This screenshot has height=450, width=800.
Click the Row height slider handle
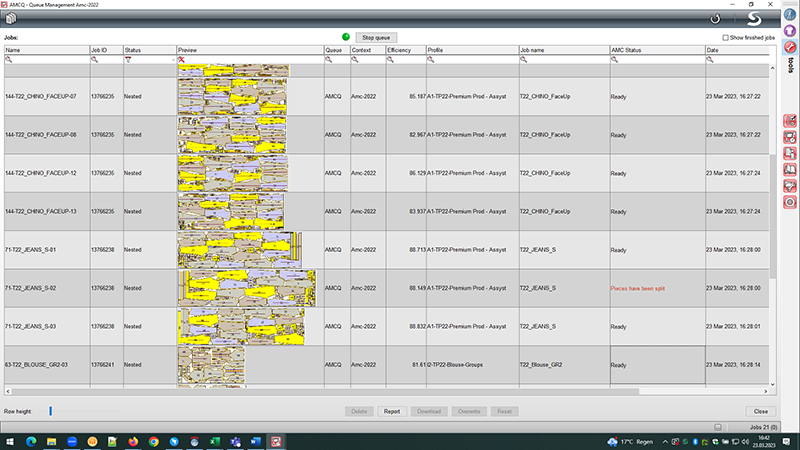pos(50,411)
